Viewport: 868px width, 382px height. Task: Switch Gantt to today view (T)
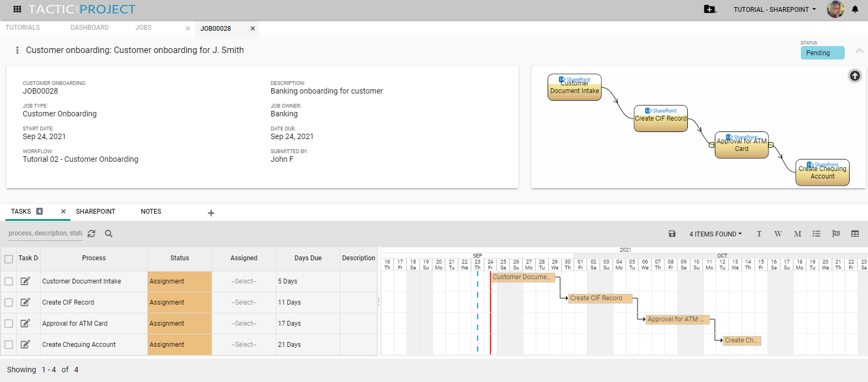(759, 234)
